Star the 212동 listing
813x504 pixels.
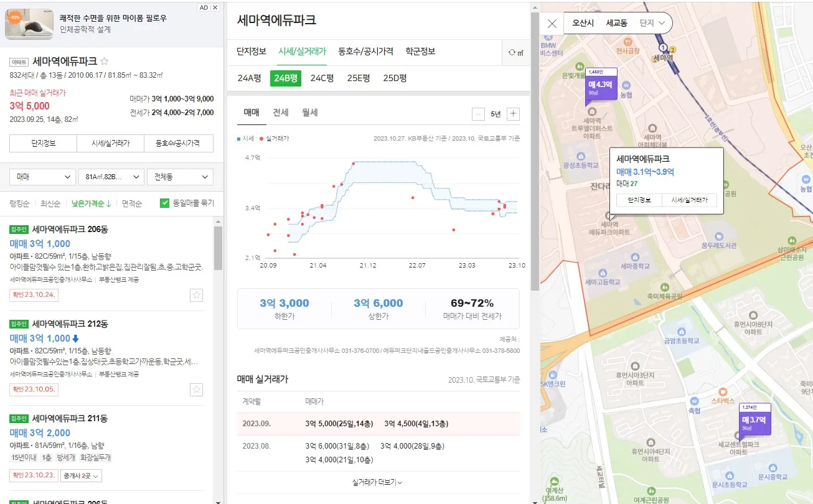pos(197,390)
